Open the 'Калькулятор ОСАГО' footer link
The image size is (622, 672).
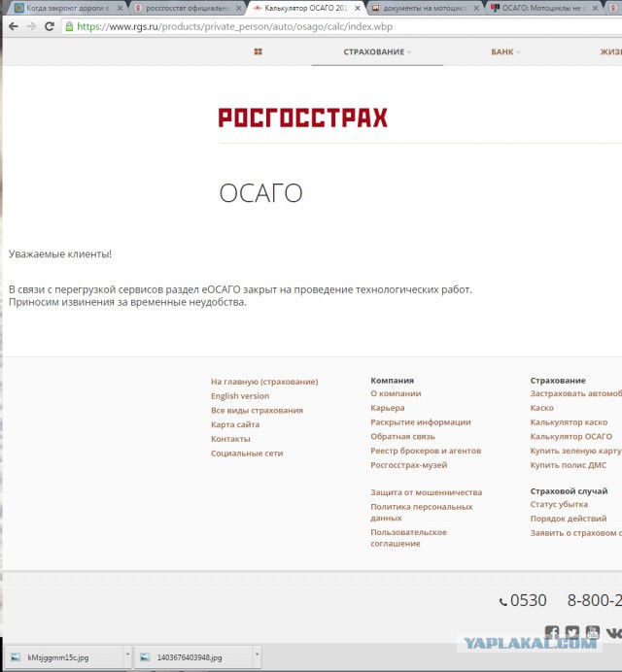point(570,436)
